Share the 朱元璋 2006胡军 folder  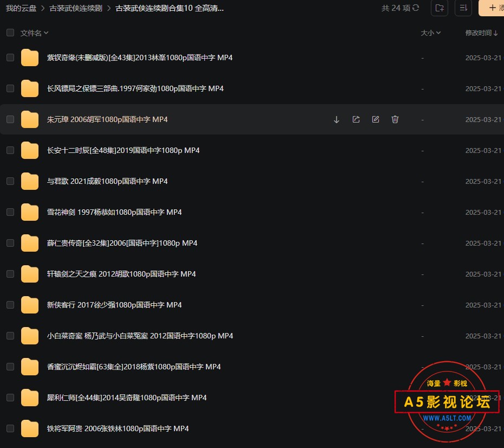356,120
